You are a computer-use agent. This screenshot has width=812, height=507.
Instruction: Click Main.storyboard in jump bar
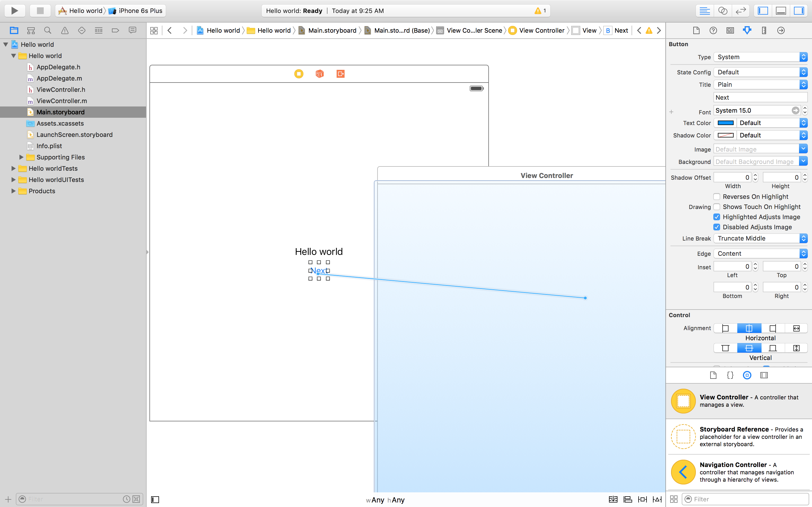tap(332, 30)
